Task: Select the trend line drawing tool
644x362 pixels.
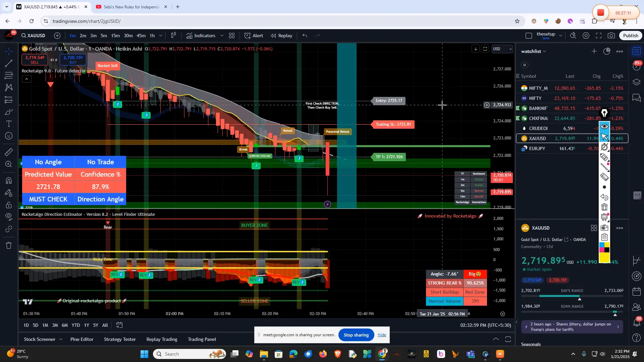Action: 9,63
